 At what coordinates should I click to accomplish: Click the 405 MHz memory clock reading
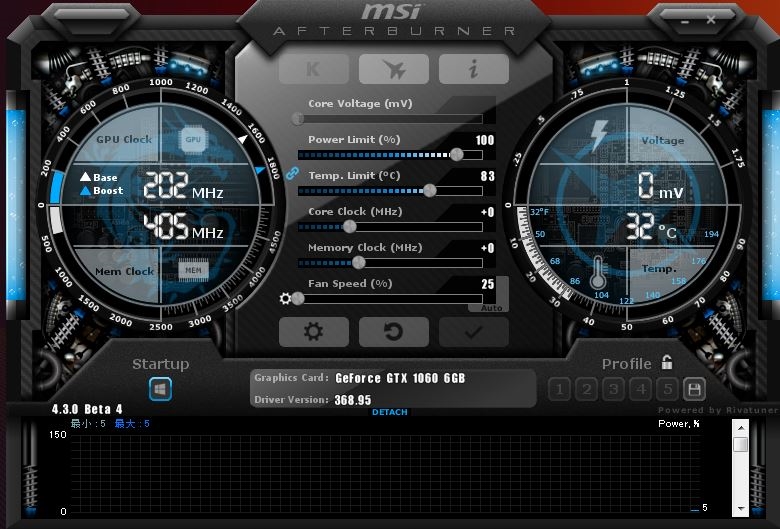(183, 226)
